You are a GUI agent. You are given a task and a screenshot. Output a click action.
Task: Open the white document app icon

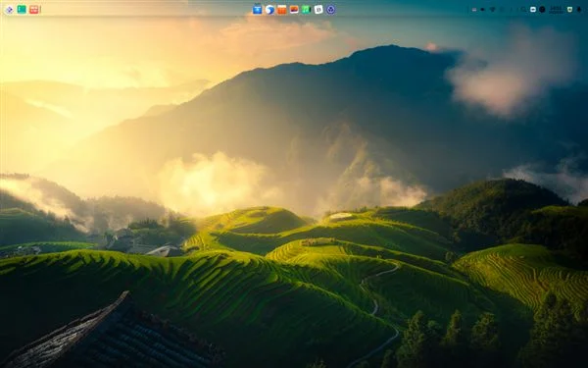[318, 10]
